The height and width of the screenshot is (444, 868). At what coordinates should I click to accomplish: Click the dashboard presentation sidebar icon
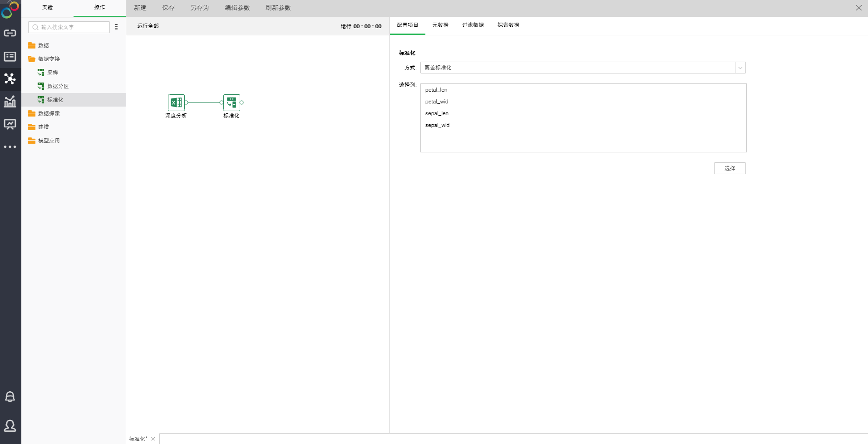(x=10, y=124)
